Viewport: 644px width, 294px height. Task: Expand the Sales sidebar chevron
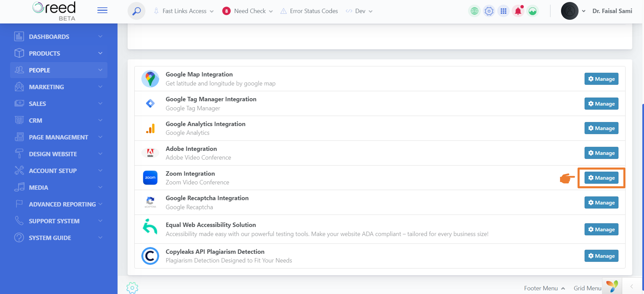100,103
